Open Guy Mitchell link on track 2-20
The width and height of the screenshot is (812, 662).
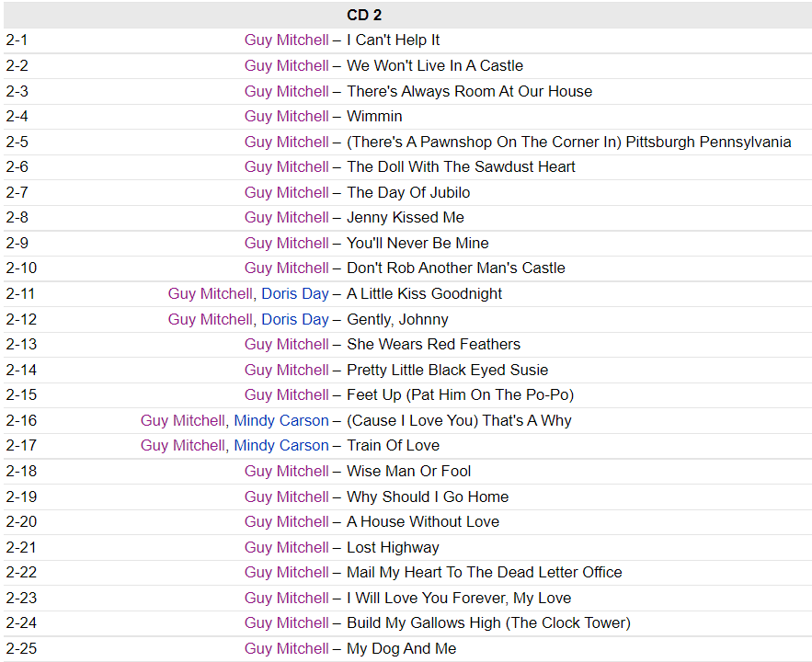pyautogui.click(x=286, y=521)
